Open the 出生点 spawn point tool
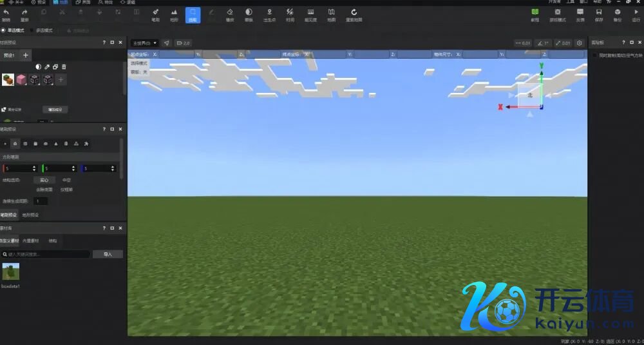The height and width of the screenshot is (345, 644). tap(269, 14)
